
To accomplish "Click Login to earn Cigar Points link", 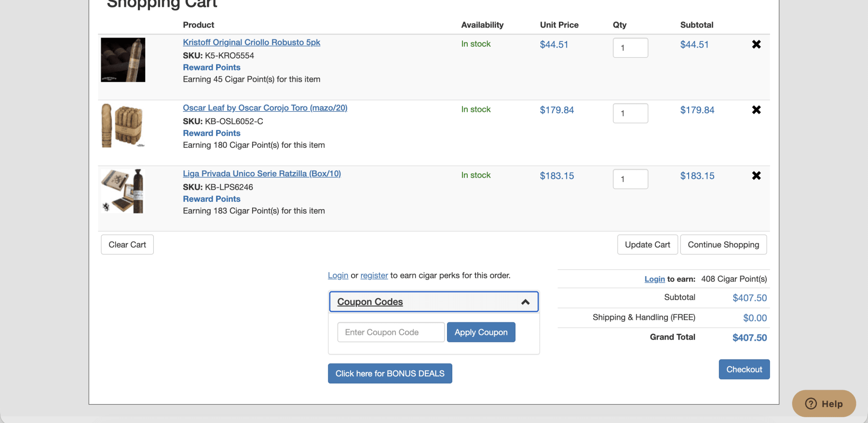I will pyautogui.click(x=654, y=279).
